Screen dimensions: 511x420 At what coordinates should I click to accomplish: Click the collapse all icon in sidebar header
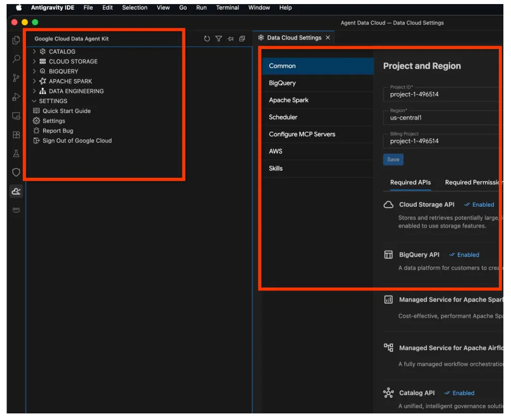(x=242, y=39)
